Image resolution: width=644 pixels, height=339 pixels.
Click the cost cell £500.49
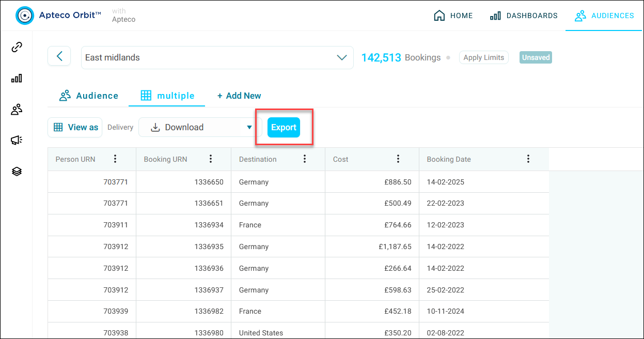point(372,203)
